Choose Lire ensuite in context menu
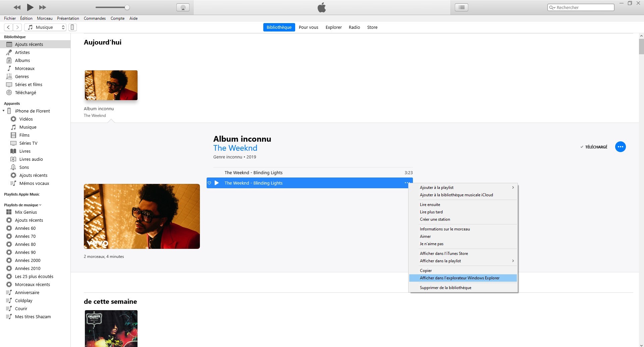644x347 pixels. (x=463, y=205)
